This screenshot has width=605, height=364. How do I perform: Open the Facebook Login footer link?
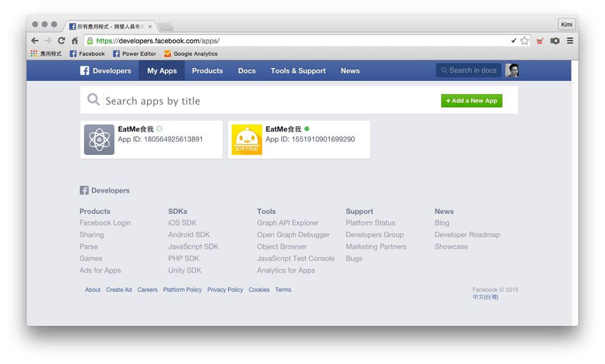coord(105,223)
